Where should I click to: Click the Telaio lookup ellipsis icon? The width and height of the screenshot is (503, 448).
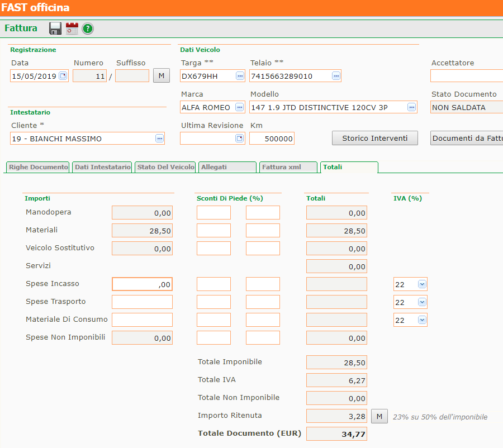(x=336, y=76)
